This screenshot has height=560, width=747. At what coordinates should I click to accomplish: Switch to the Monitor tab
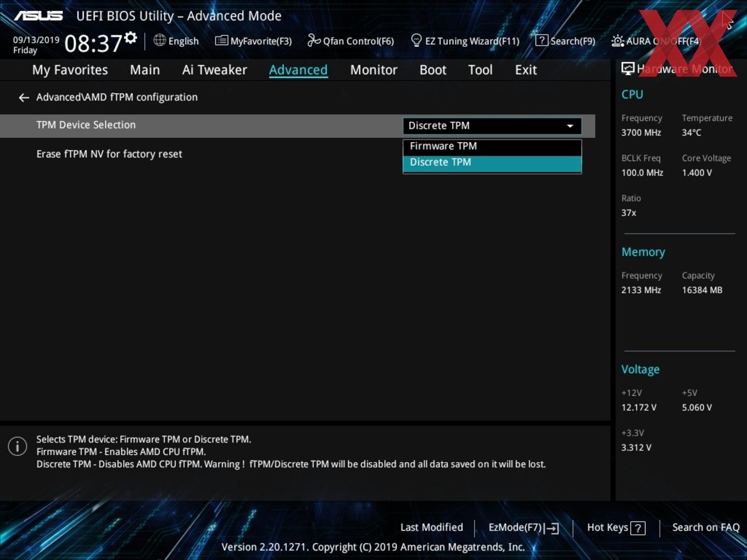[x=374, y=70]
